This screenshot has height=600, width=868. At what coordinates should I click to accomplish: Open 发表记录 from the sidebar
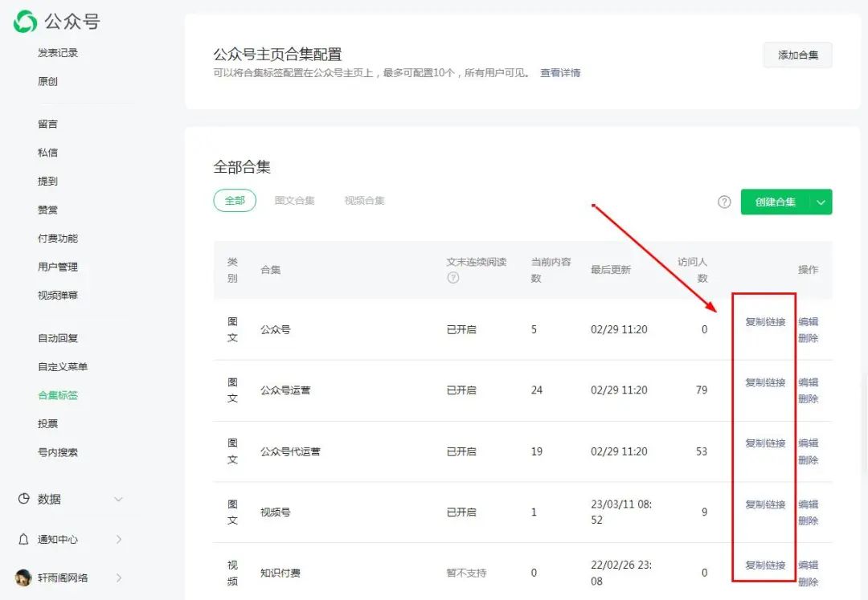pyautogui.click(x=57, y=52)
